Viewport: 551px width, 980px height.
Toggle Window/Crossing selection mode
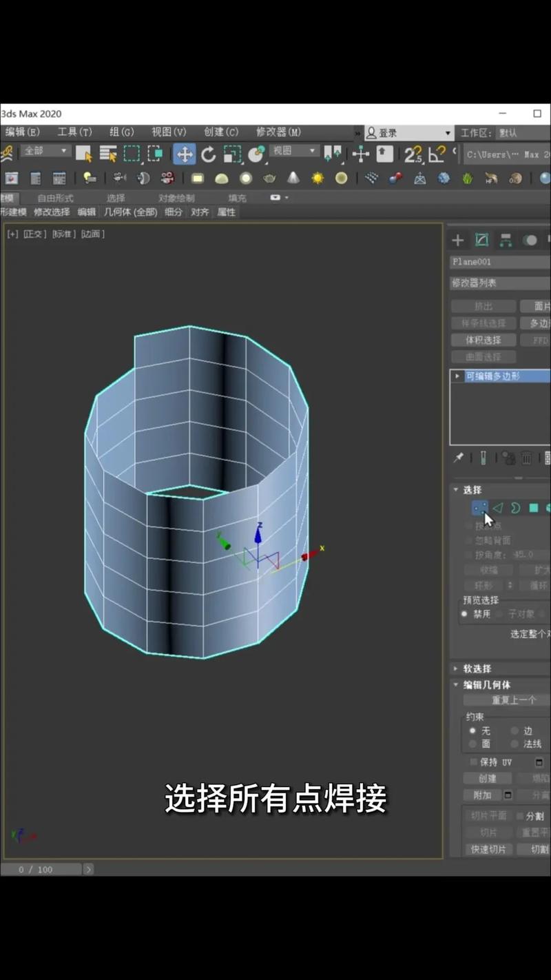pos(155,154)
